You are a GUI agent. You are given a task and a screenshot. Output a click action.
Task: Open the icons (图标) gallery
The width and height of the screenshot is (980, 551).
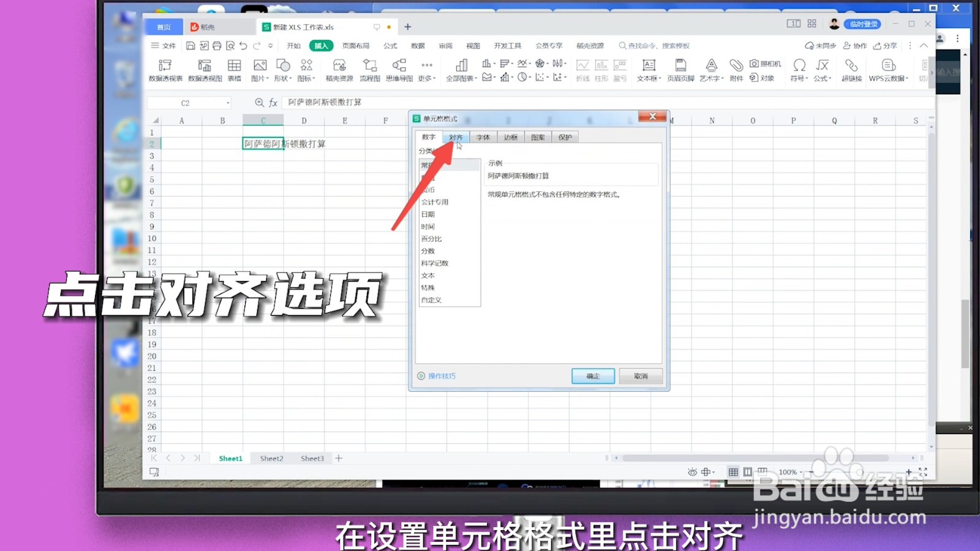(306, 70)
